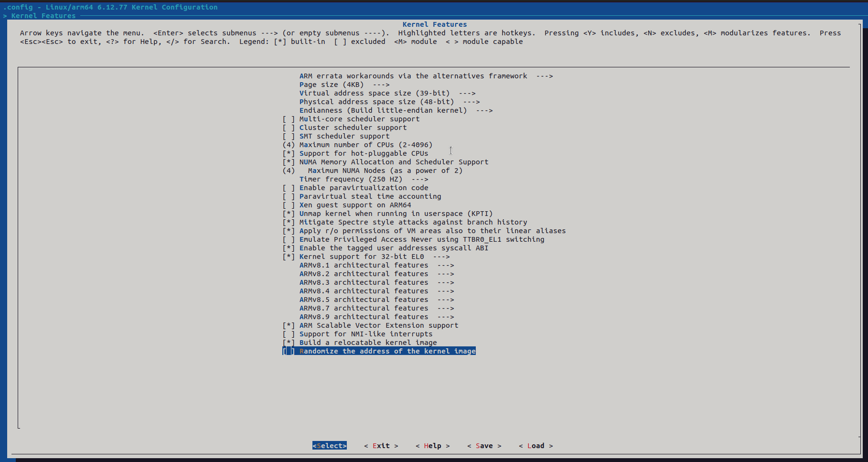
Task: Open Page size (4KB) choice menu
Action: [344, 85]
